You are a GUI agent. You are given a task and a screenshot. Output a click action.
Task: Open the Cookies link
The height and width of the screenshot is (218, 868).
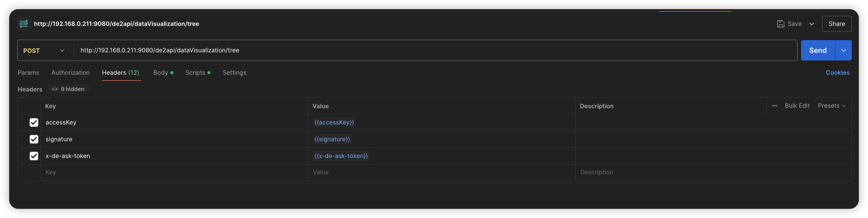tap(838, 73)
